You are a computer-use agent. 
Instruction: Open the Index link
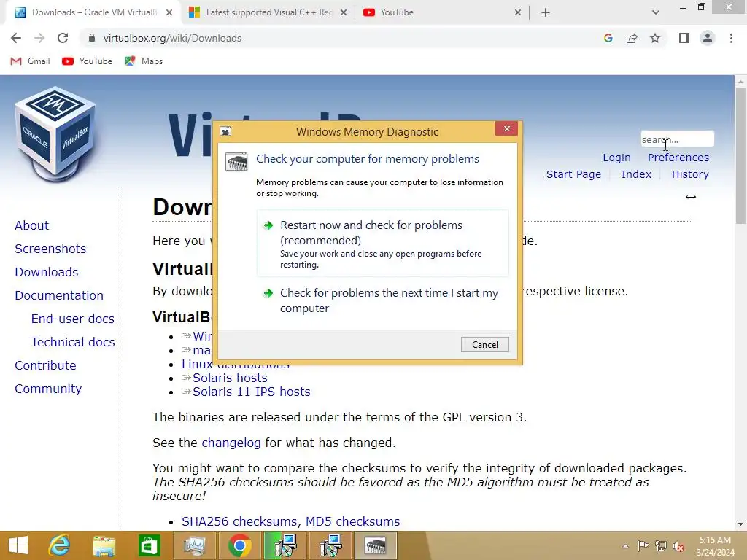point(636,174)
